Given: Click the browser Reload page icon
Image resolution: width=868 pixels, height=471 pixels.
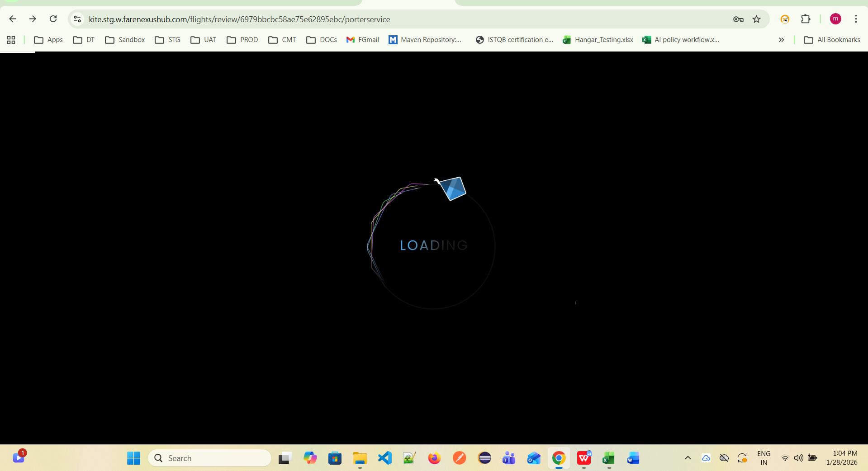Looking at the screenshot, I should 53,19.
